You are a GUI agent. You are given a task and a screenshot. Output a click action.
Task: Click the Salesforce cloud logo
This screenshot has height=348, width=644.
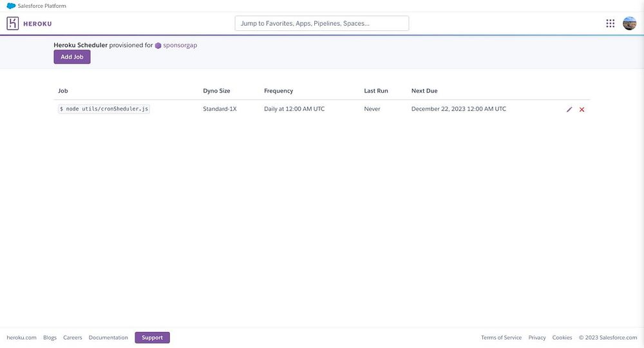[11, 6]
